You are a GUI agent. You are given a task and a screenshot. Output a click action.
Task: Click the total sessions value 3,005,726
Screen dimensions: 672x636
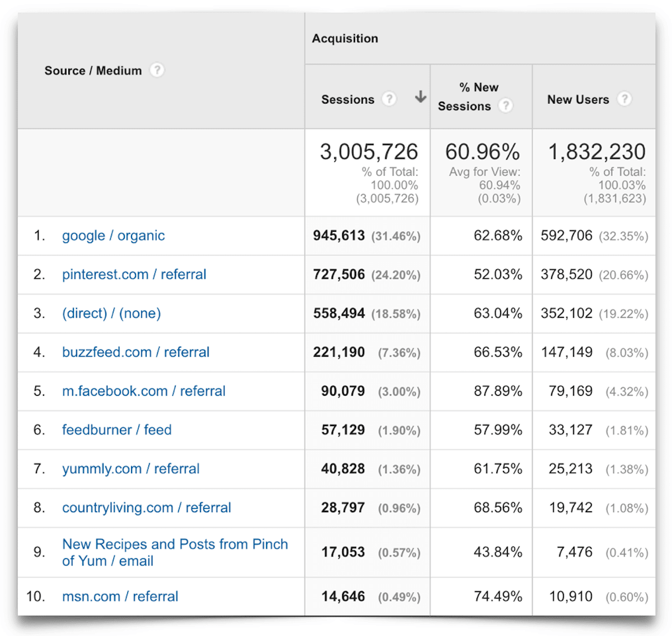tap(369, 151)
